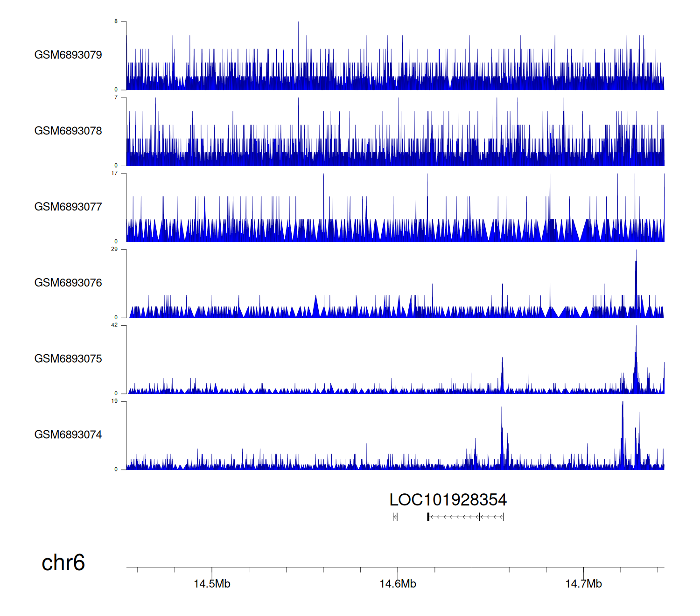This screenshot has width=700, height=616.
Task: Click the chr6 chromosome label
Action: [63, 563]
